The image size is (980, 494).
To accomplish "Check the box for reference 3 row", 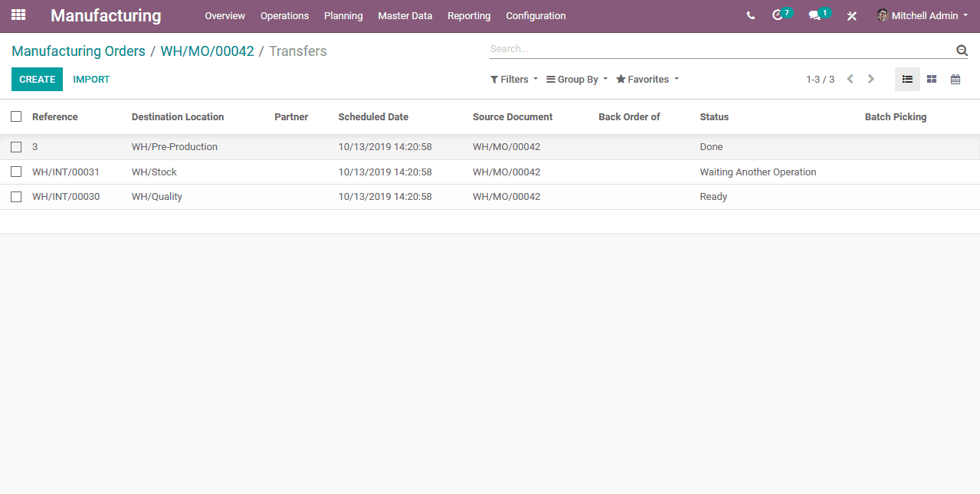I will point(16,146).
